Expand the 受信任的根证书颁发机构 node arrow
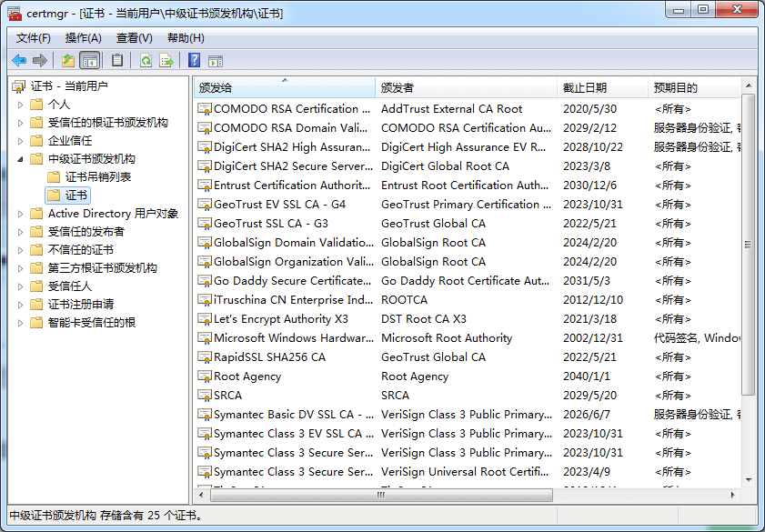Image resolution: width=765 pixels, height=532 pixels. click(21, 123)
